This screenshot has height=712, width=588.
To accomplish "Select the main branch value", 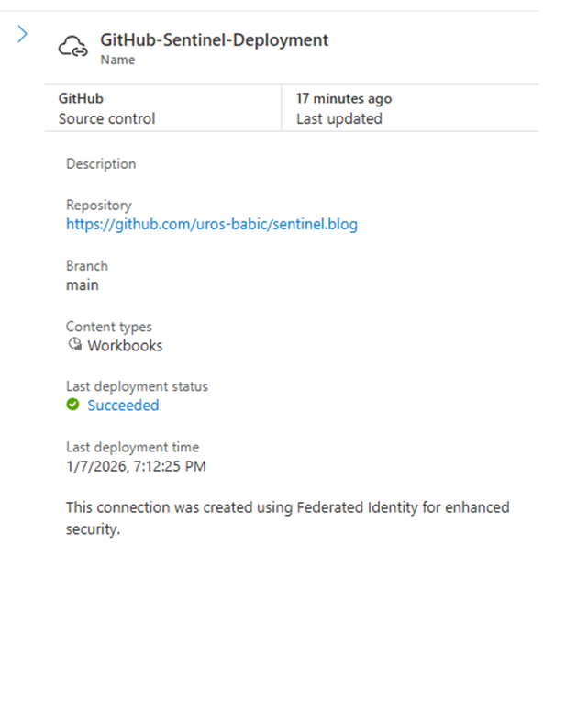I will tap(82, 284).
